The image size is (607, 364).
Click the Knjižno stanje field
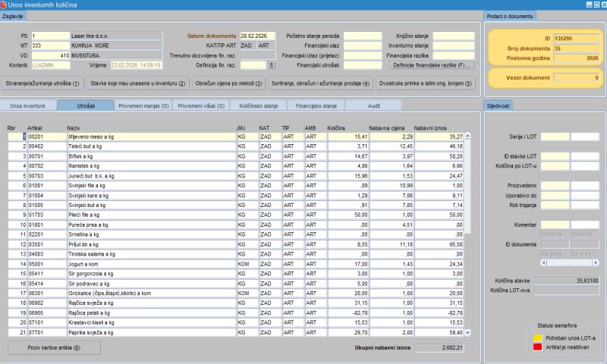453,36
